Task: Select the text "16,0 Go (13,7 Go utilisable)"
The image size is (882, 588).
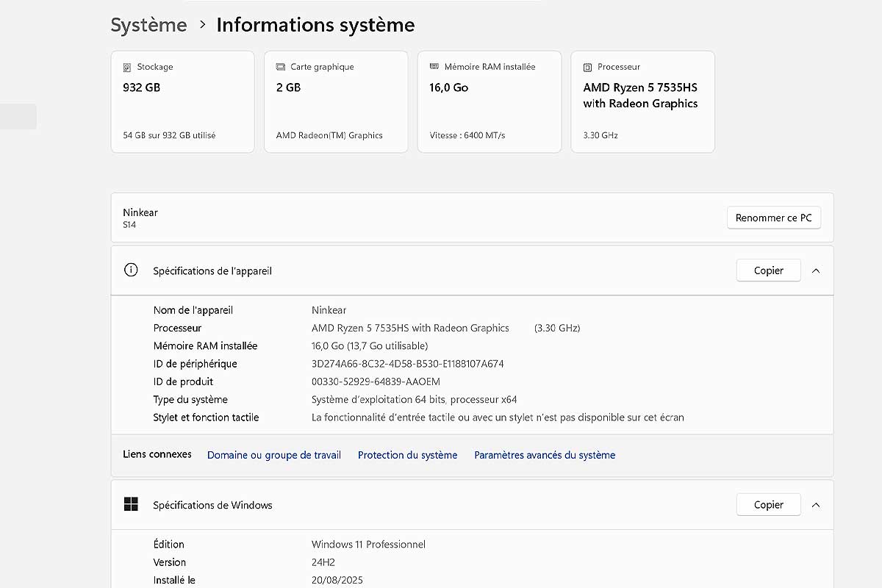Action: 370,345
